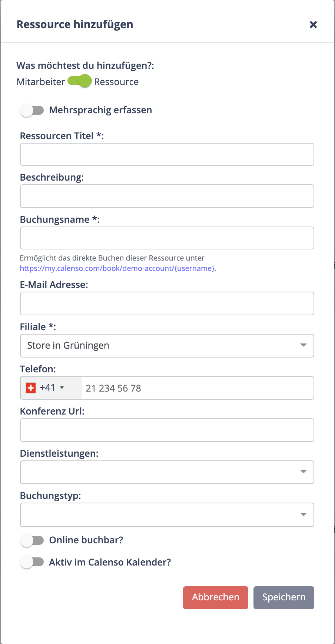Click into the Beschreibung field
The height and width of the screenshot is (644, 335).
click(167, 196)
